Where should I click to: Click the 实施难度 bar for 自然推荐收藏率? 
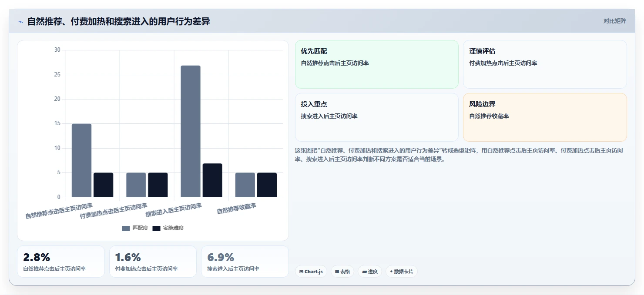coord(267,185)
